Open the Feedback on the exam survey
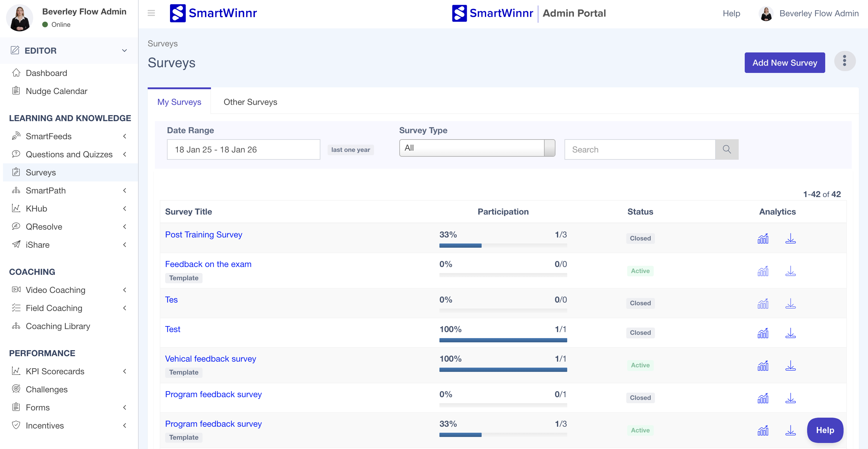 click(208, 264)
